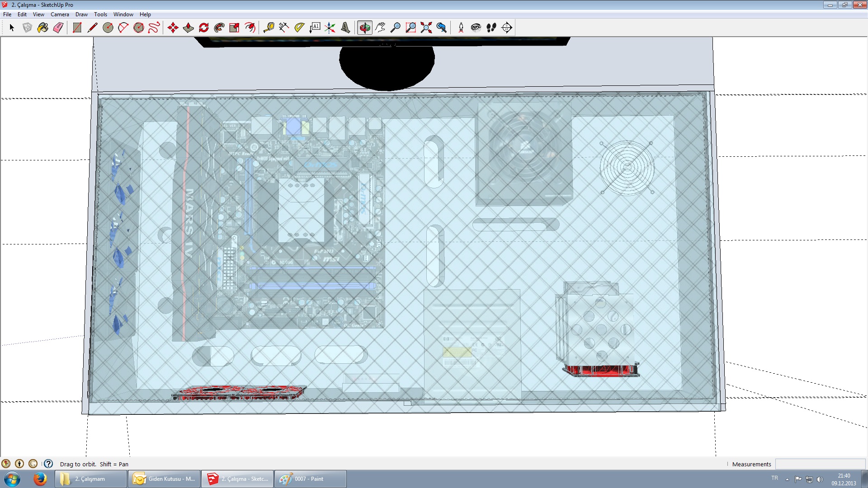Click the TR language indicator
Viewport: 868px width, 488px height.
coord(775,478)
